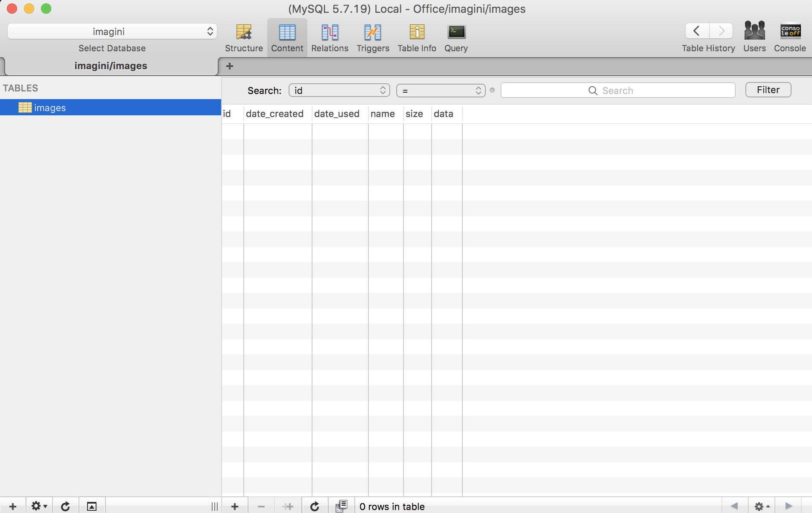The height and width of the screenshot is (513, 812).
Task: Toggle the table information pane button
Action: (x=92, y=507)
